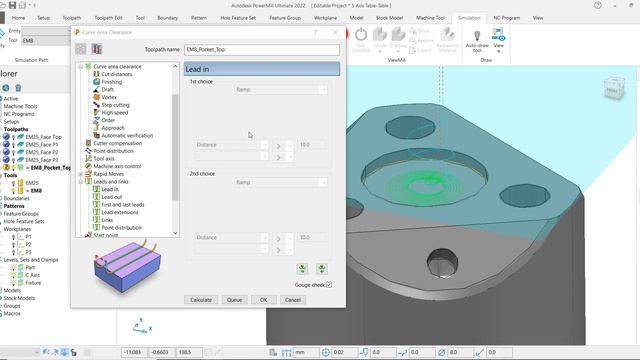
Task: Select the Links page
Action: coord(107,220)
